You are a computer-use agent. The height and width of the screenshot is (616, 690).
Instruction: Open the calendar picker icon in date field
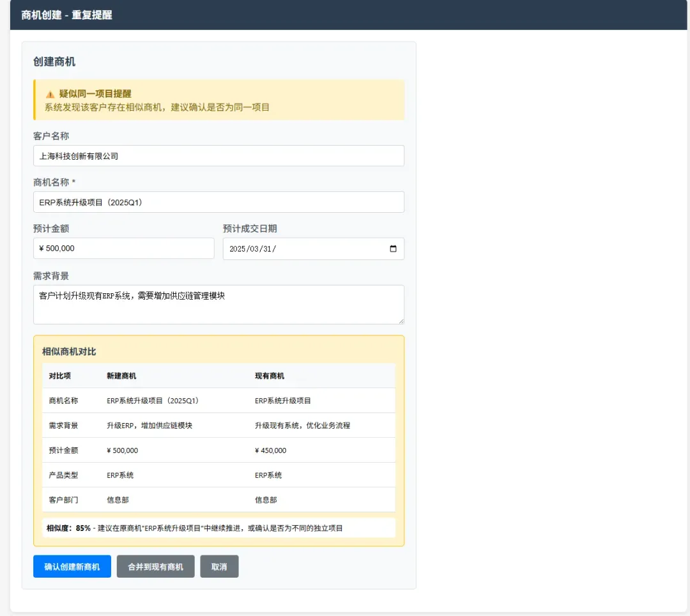pos(393,249)
